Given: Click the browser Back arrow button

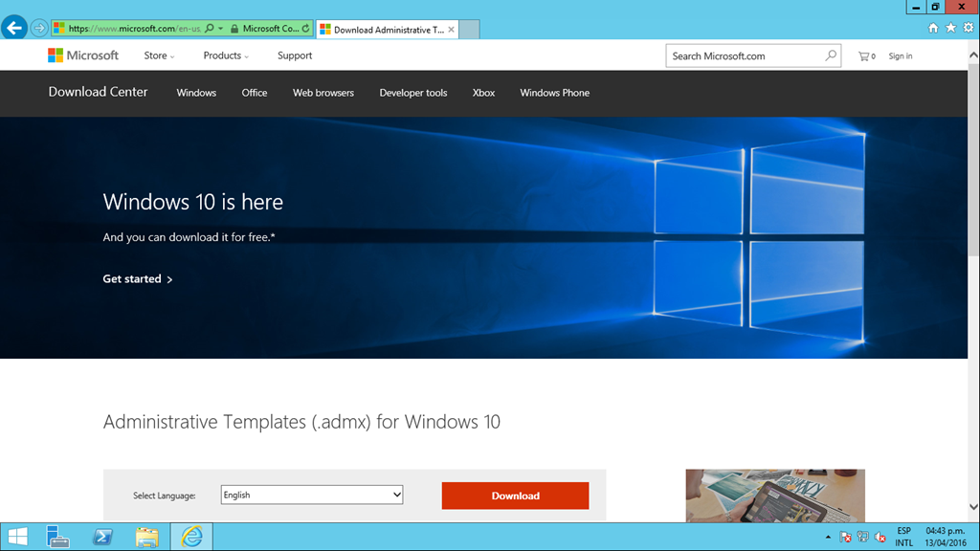Looking at the screenshot, I should click(13, 28).
